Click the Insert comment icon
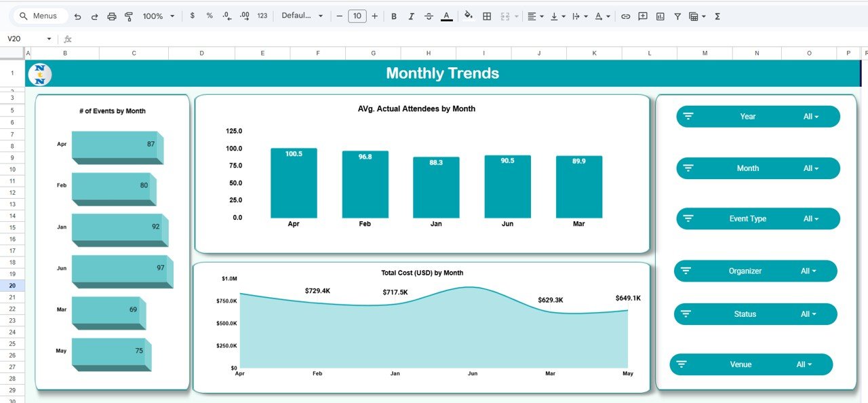The width and height of the screenshot is (868, 403). pyautogui.click(x=643, y=16)
